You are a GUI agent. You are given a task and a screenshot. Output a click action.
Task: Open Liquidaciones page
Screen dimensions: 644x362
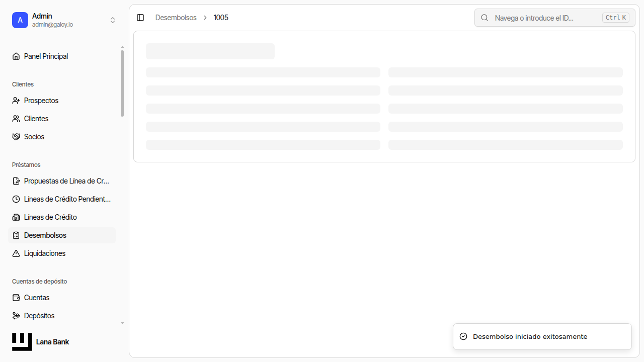[x=62, y=253]
